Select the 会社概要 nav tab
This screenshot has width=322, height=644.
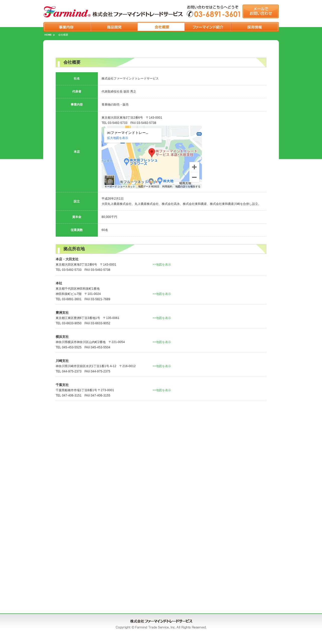pos(161,27)
